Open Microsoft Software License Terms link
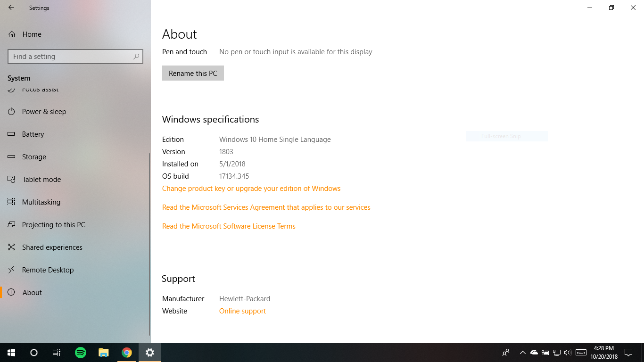644x362 pixels. tap(229, 226)
